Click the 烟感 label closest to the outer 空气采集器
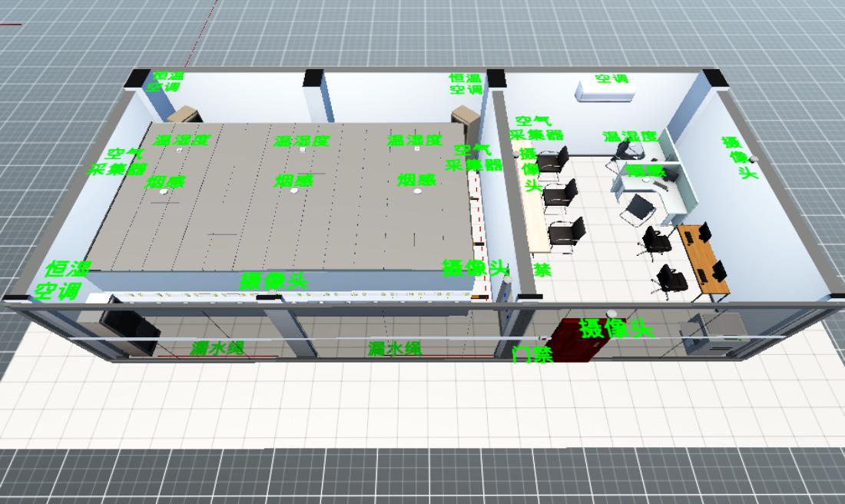The height and width of the screenshot is (504, 845). point(164,182)
